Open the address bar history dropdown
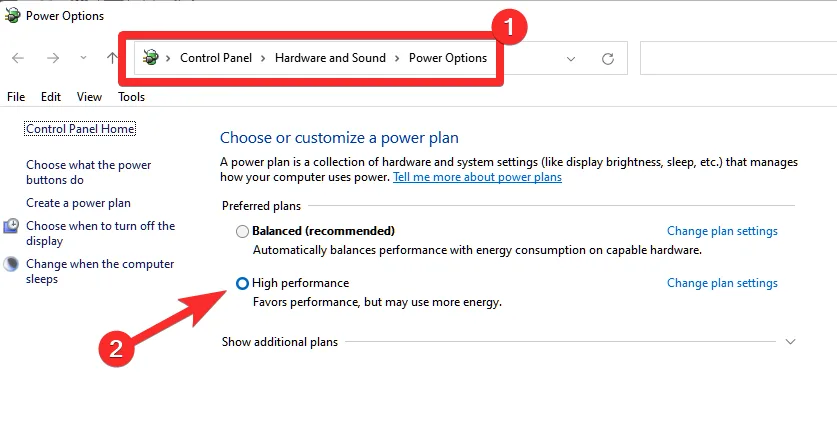This screenshot has width=837, height=442. pyautogui.click(x=571, y=59)
